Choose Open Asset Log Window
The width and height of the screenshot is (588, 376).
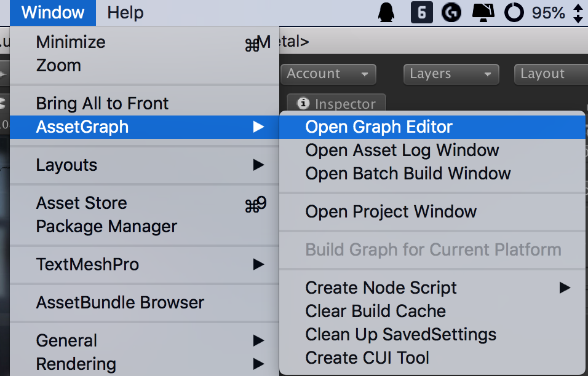pos(402,151)
